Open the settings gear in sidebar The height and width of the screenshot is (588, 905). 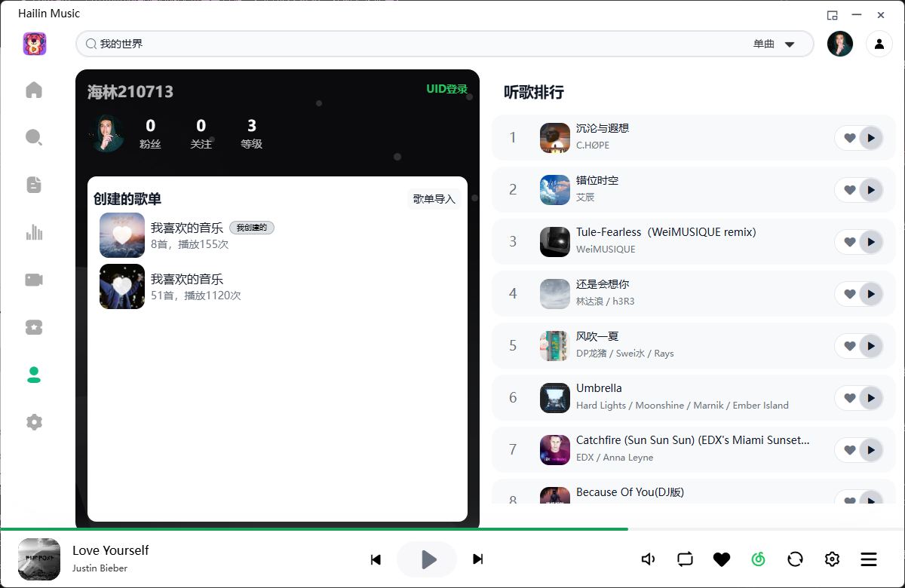click(x=34, y=422)
